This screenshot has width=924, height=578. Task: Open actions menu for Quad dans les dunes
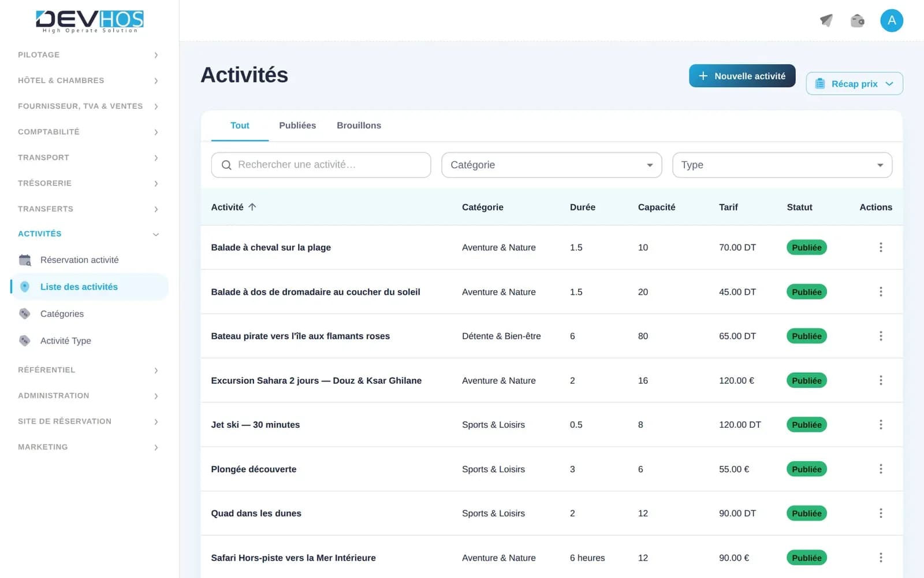pyautogui.click(x=881, y=513)
